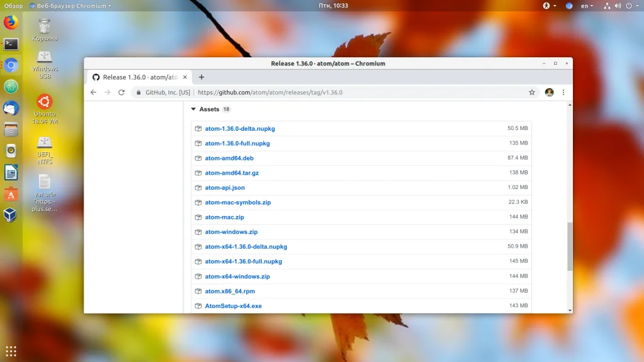This screenshot has height=362, width=644.
Task: Switch keyboard layout from en
Action: tap(587, 6)
